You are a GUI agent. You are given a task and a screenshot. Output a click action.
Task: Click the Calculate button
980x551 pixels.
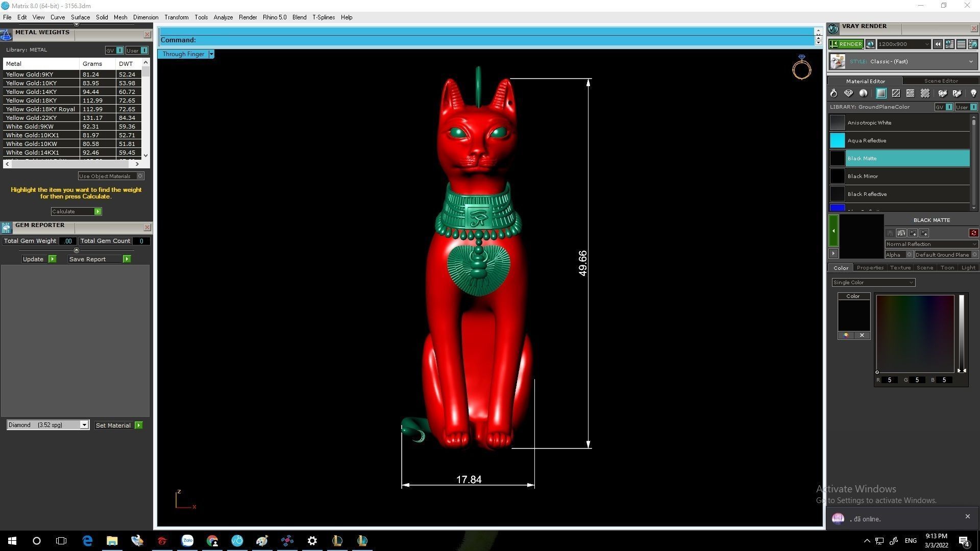coord(76,211)
